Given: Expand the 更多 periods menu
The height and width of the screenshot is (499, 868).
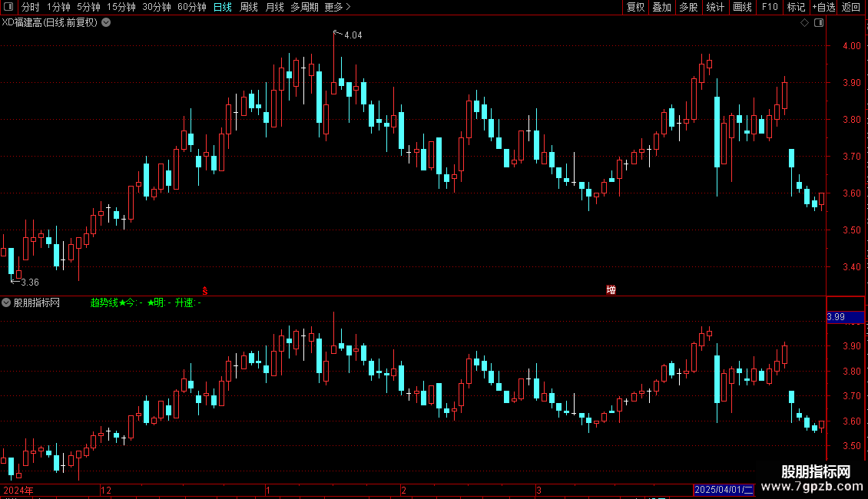Looking at the screenshot, I should click(x=338, y=7).
